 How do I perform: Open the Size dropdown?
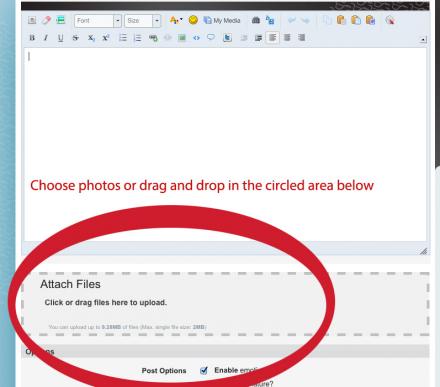coord(143,21)
